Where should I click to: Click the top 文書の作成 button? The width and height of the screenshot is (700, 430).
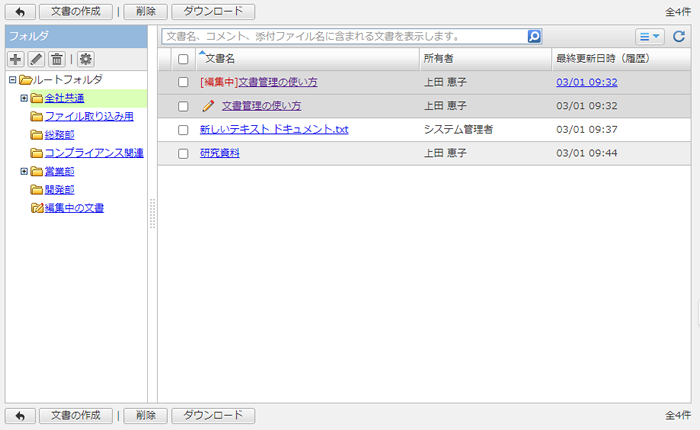pos(76,12)
